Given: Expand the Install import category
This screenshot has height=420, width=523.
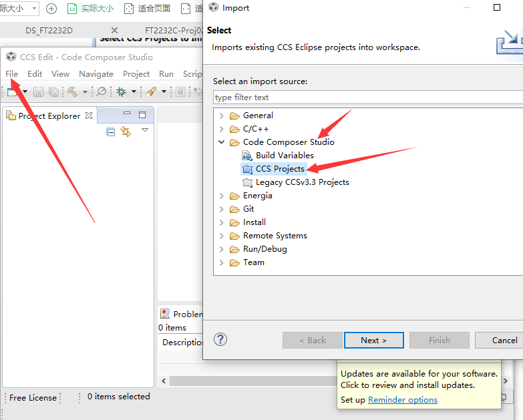Looking at the screenshot, I should tap(221, 222).
